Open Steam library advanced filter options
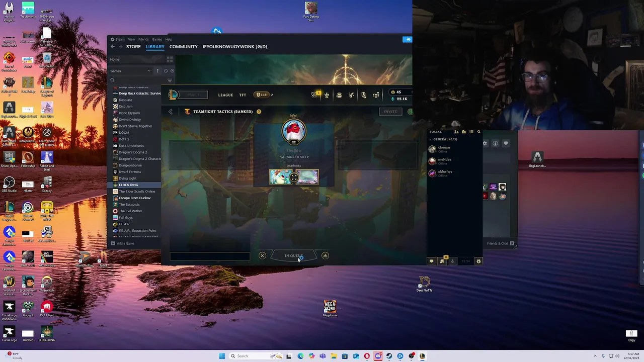The width and height of the screenshot is (644, 362). (x=170, y=80)
